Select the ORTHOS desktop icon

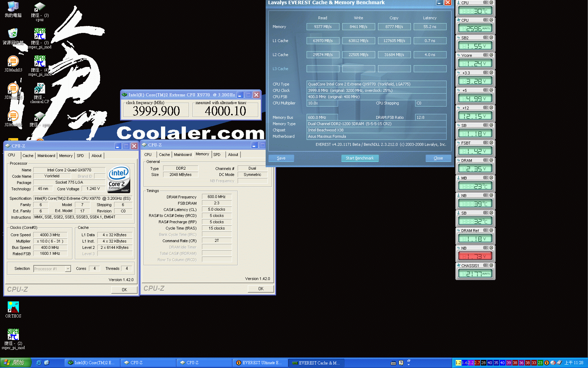[13, 309]
